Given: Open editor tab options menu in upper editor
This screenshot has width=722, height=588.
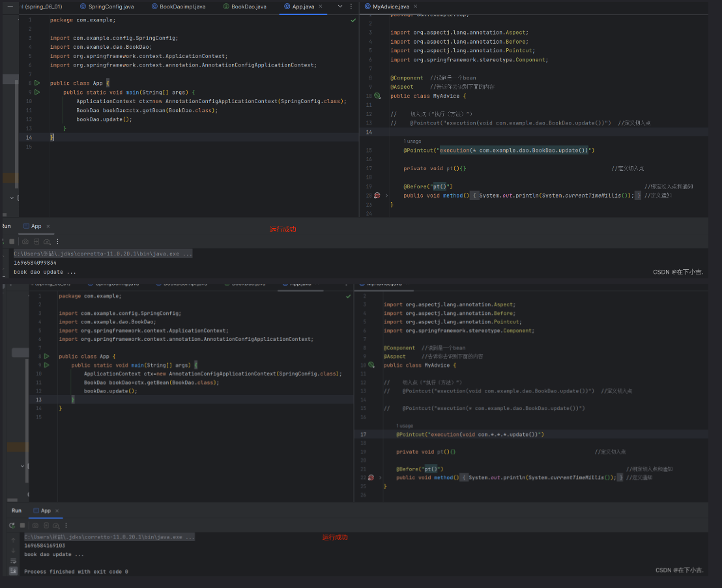Looking at the screenshot, I should [x=351, y=7].
